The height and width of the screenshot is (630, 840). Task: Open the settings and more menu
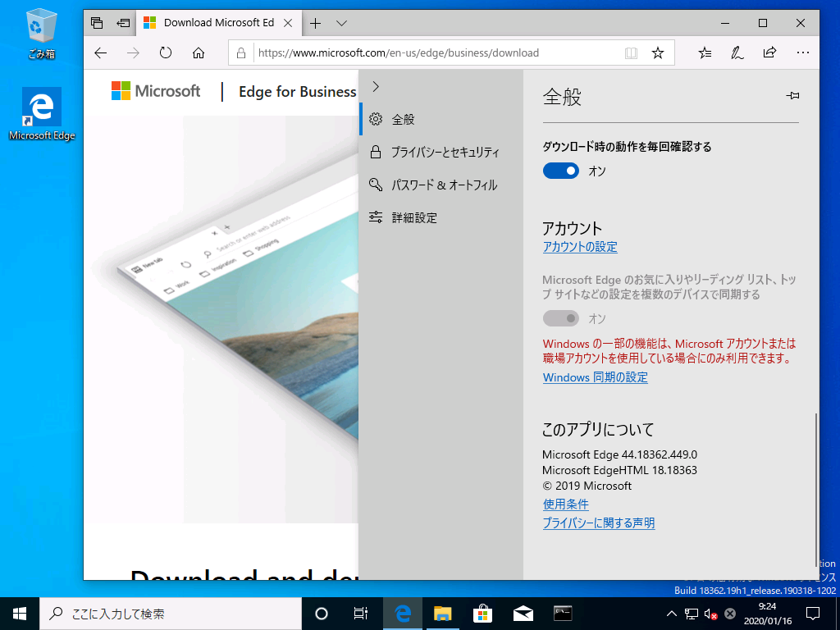pos(802,52)
